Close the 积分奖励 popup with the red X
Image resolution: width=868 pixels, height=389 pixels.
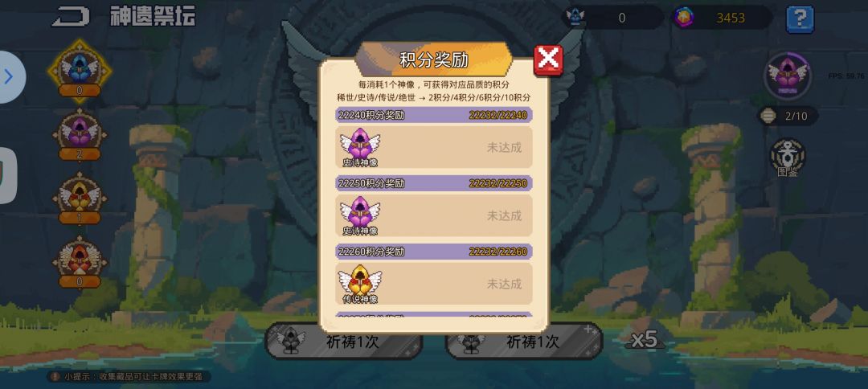[548, 60]
